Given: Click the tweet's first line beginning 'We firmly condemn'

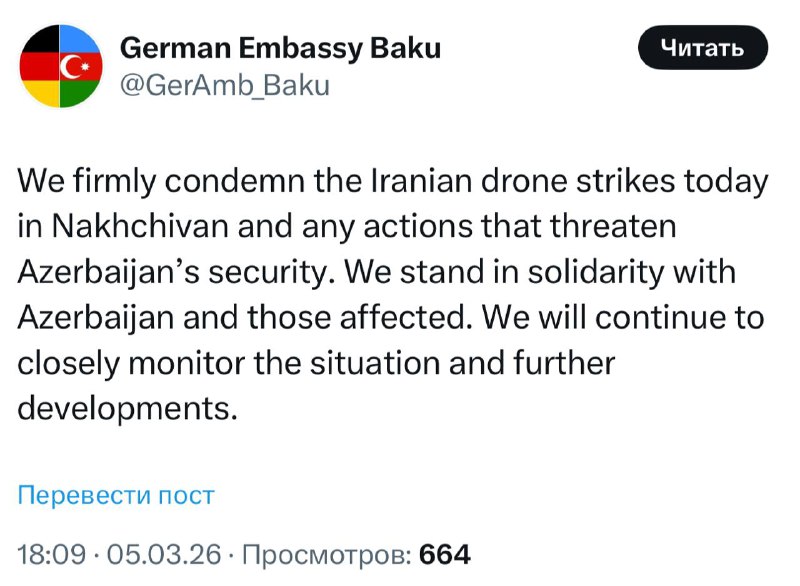Looking at the screenshot, I should tap(390, 182).
